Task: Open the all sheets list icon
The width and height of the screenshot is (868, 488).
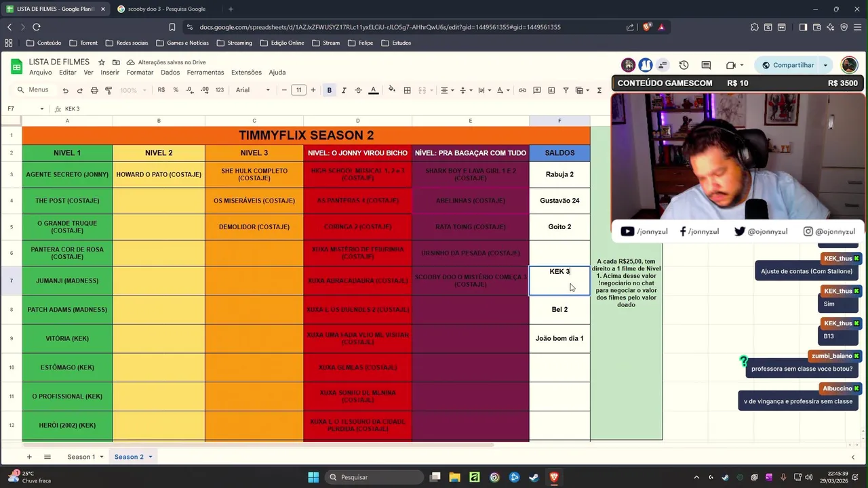Action: point(47,457)
